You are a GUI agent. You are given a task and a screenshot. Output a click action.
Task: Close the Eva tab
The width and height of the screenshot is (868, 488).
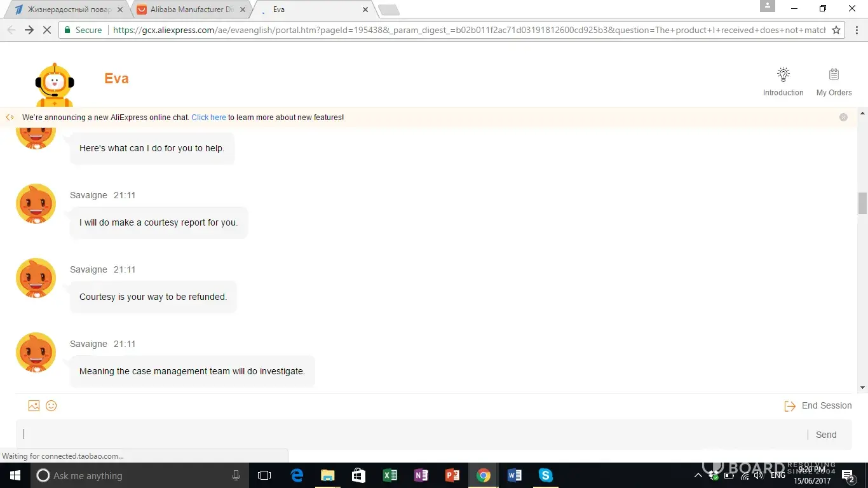(365, 10)
